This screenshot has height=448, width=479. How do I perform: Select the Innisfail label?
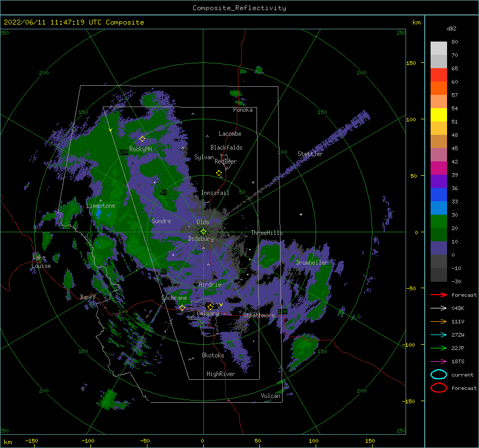[215, 193]
